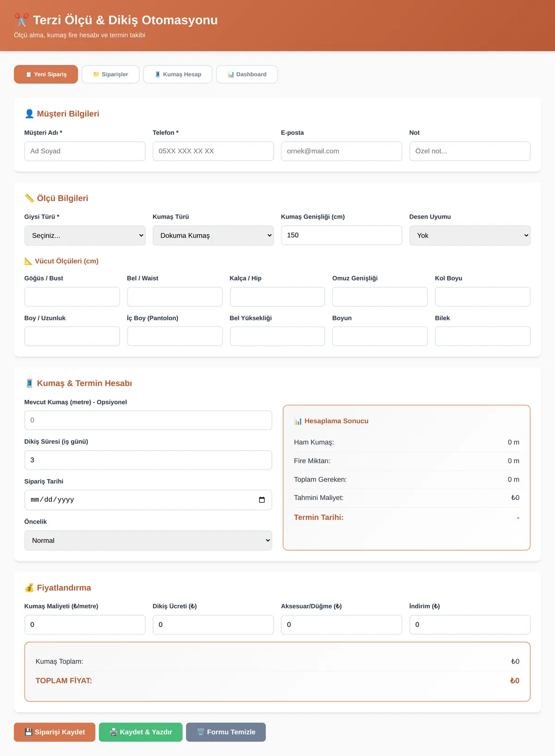Click the Kol Boyu input field
Screen dimensions: 555x756
click(483, 297)
